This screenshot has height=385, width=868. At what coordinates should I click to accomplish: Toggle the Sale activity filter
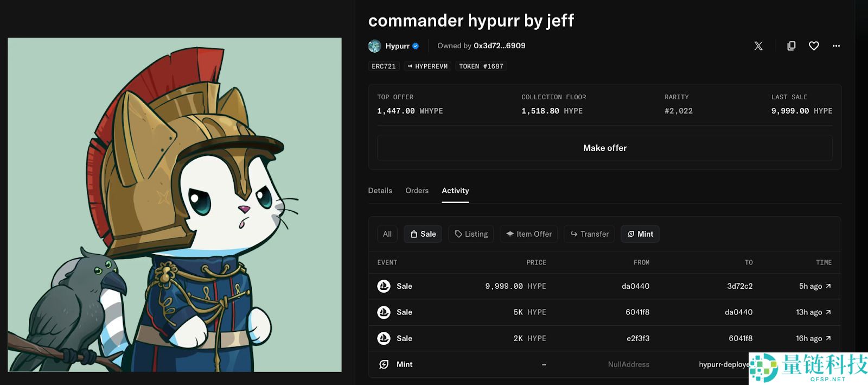click(423, 234)
